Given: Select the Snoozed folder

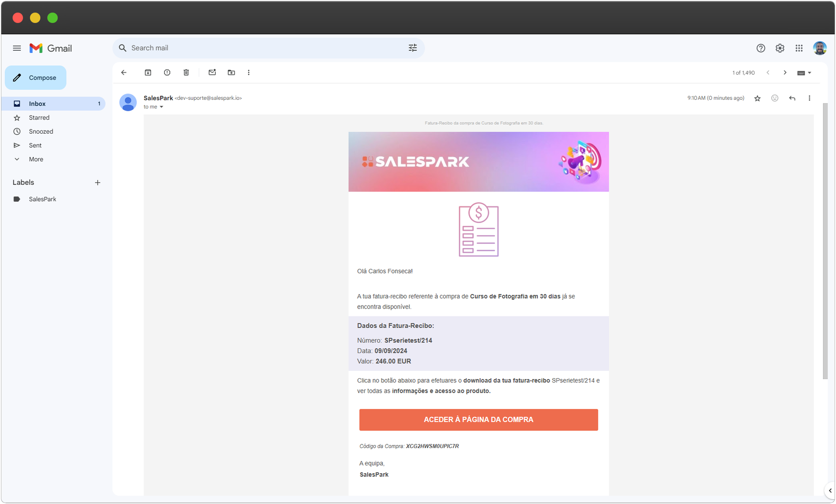Looking at the screenshot, I should tap(41, 132).
